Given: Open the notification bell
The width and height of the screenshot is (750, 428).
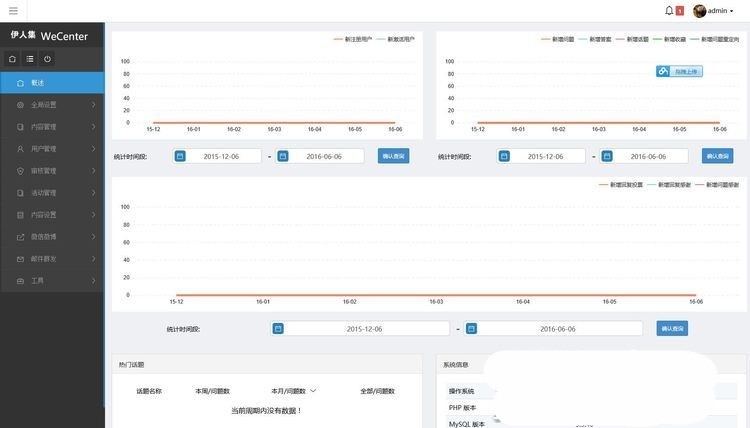Looking at the screenshot, I should [669, 11].
